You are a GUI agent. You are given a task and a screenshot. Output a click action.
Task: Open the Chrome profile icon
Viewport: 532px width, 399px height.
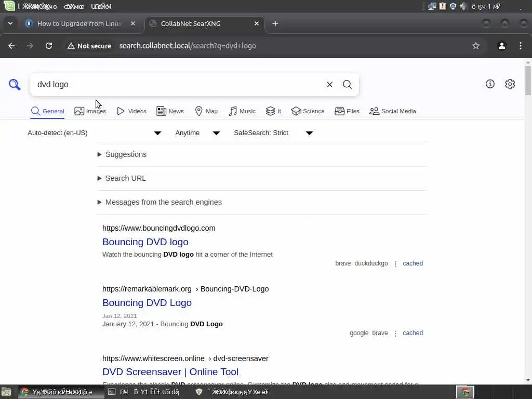click(x=502, y=46)
